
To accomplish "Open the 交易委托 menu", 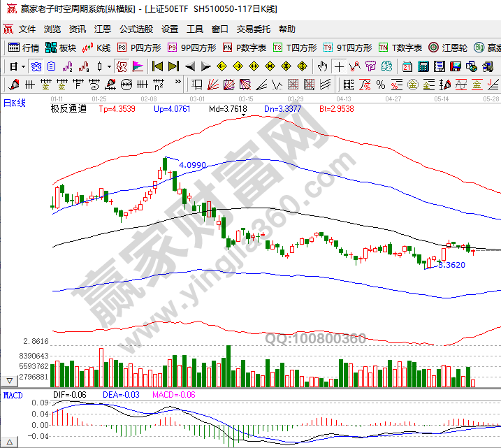I will pos(254,29).
